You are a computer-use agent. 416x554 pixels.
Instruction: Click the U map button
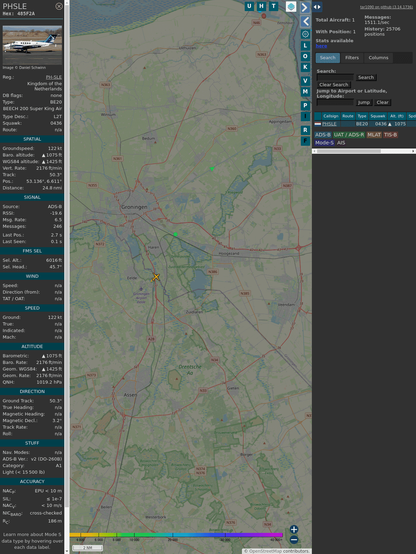[250, 6]
